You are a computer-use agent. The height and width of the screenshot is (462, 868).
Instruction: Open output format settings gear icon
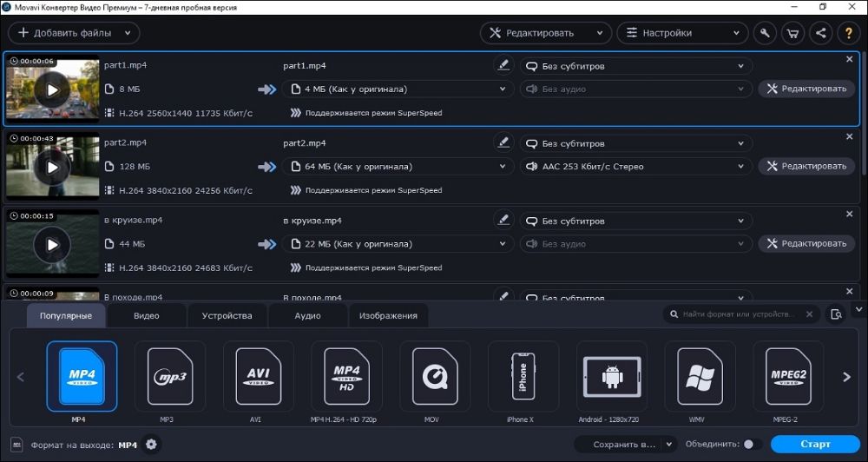pos(151,445)
